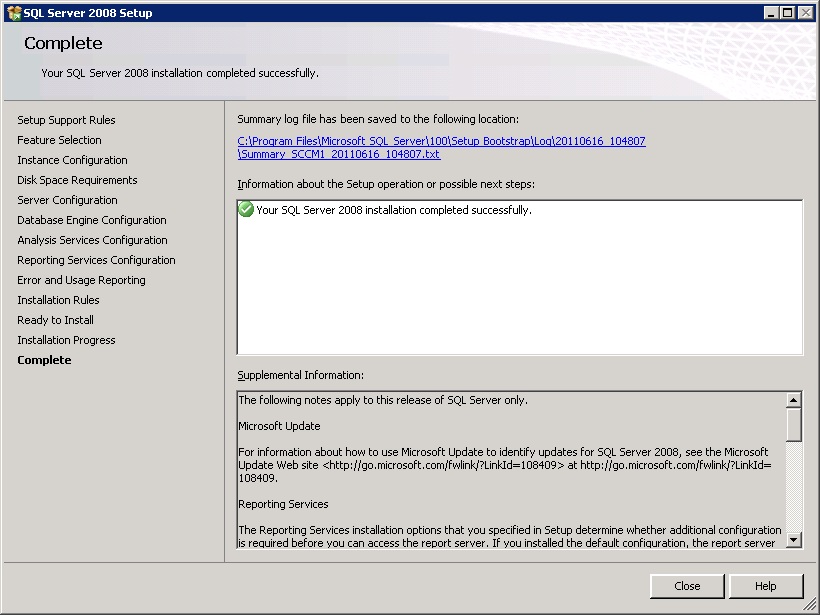This screenshot has width=820, height=615.
Task: Select the Analysis Services Configuration step
Action: coord(93,240)
